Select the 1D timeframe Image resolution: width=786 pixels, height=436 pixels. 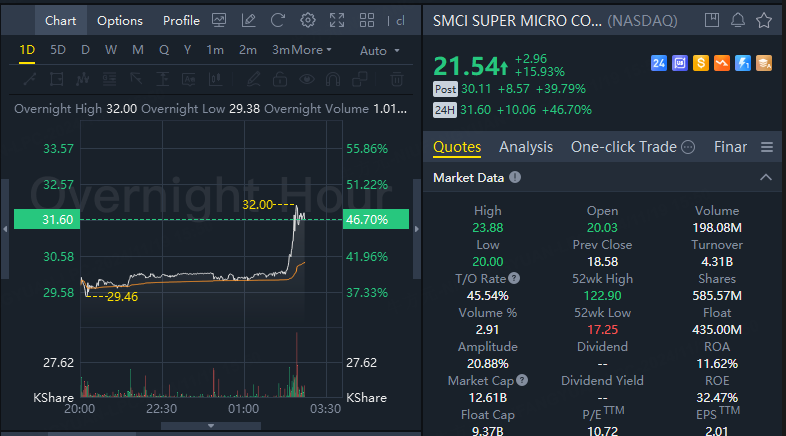pos(27,50)
